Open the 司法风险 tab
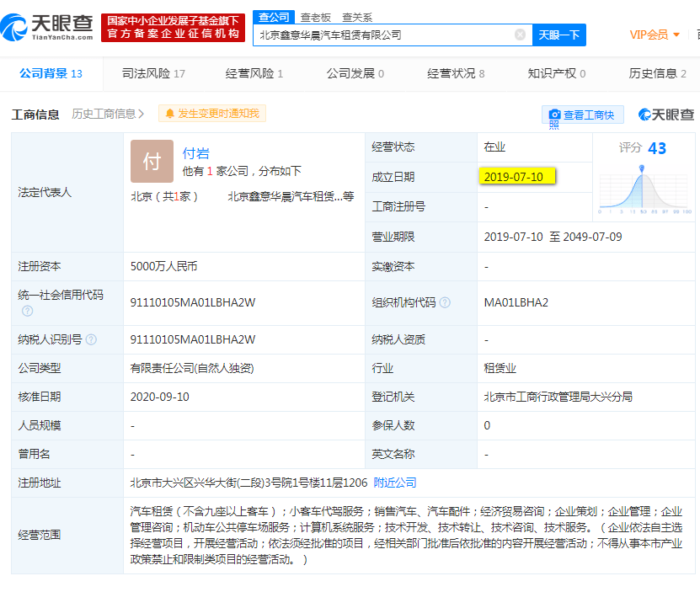The image size is (700, 592). (153, 73)
